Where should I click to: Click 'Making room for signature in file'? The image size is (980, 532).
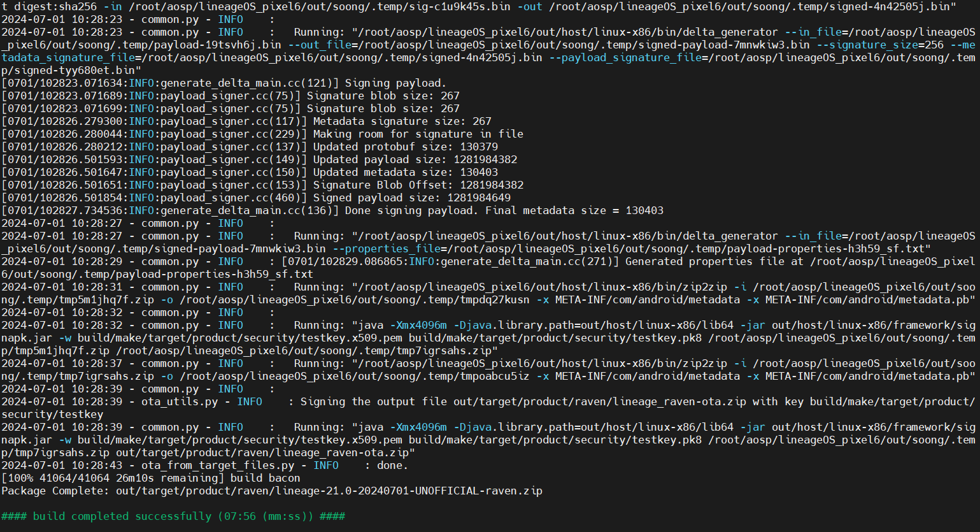[418, 134]
